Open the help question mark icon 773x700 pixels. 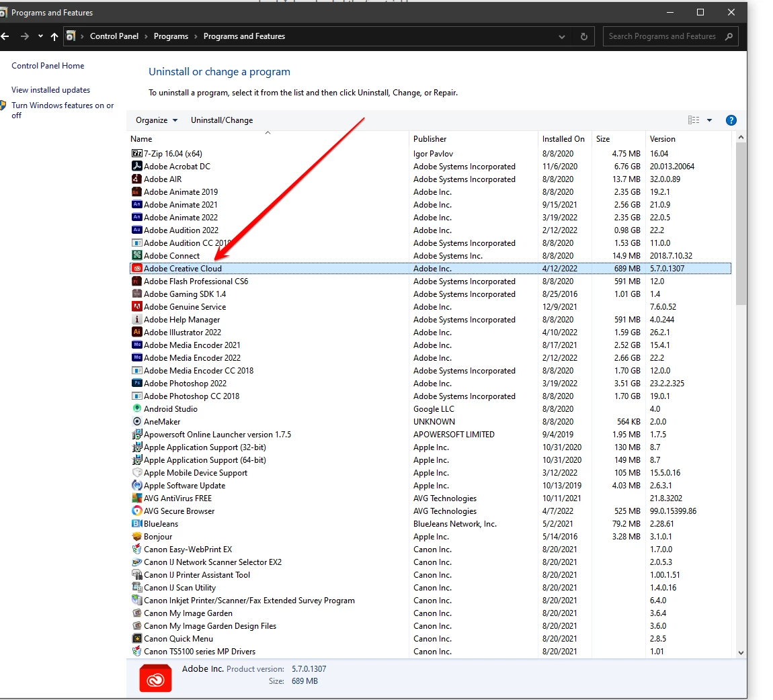pos(731,120)
